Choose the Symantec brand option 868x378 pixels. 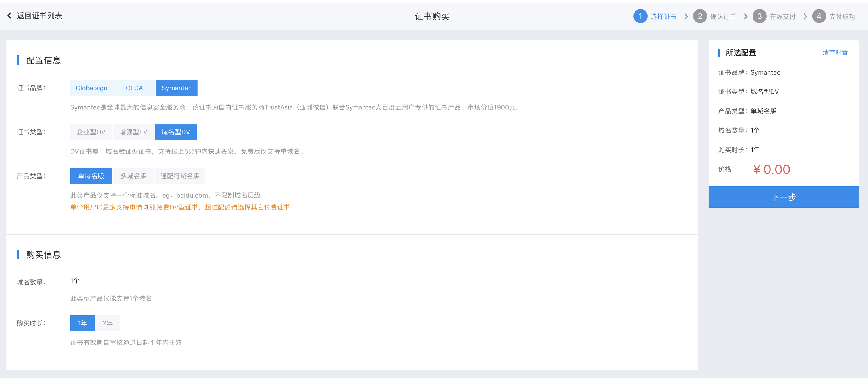tap(177, 88)
